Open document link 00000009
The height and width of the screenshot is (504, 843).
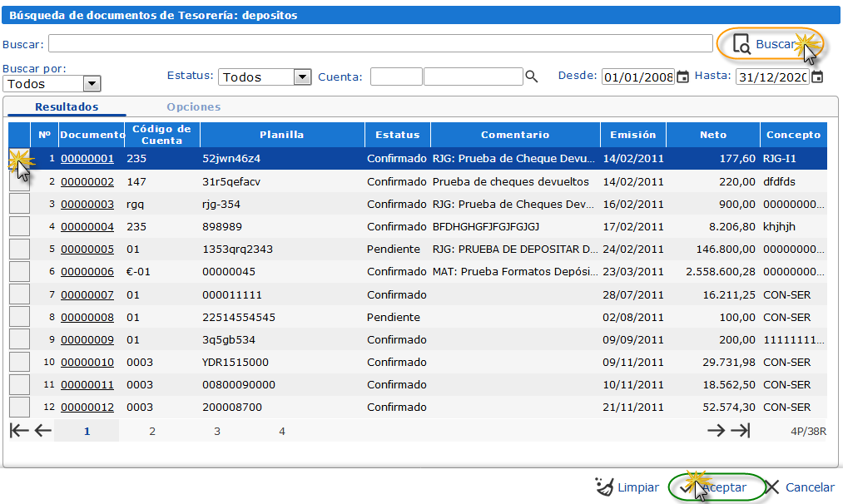pyautogui.click(x=87, y=339)
